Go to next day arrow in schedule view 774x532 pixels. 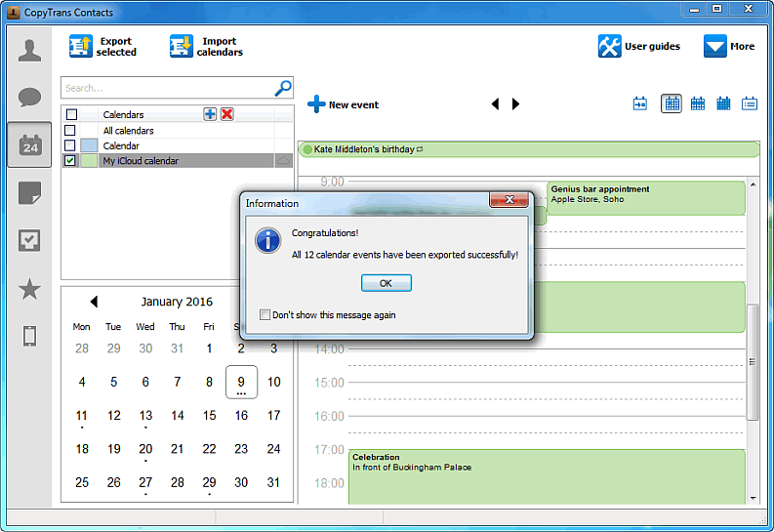(x=515, y=104)
